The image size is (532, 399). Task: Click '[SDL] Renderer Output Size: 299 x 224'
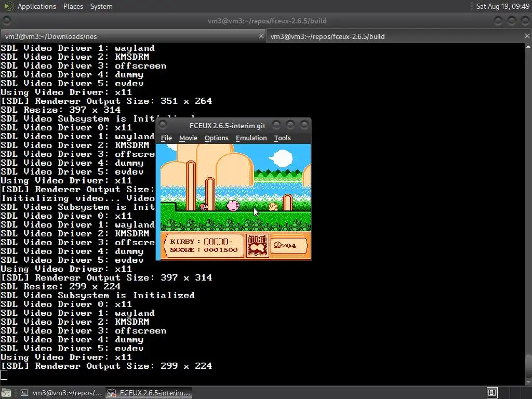pyautogui.click(x=106, y=366)
